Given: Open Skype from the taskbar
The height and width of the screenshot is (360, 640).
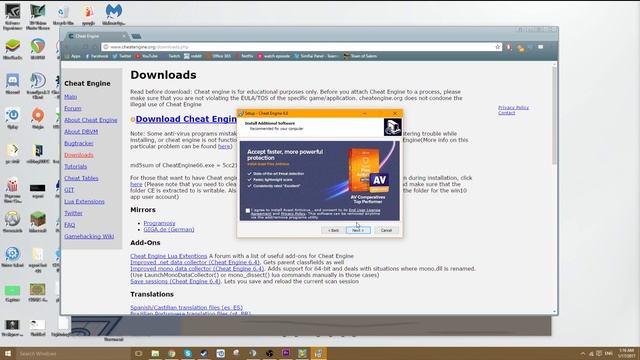Looking at the screenshot, I should click(x=188, y=353).
